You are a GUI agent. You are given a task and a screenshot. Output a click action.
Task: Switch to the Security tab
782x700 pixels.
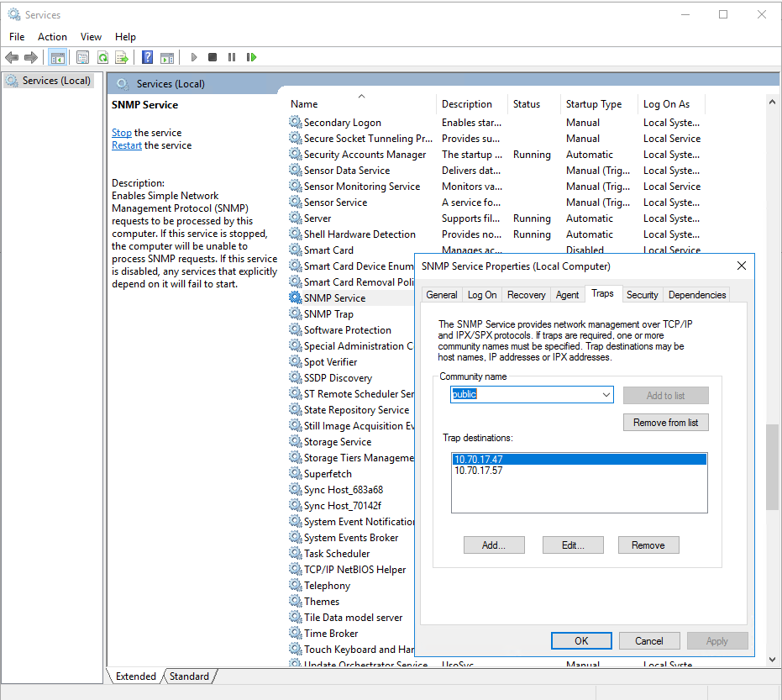pos(642,294)
